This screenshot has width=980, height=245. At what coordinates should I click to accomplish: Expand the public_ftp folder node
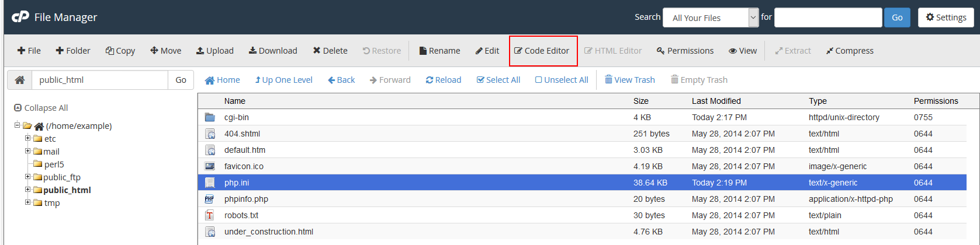coord(27,177)
